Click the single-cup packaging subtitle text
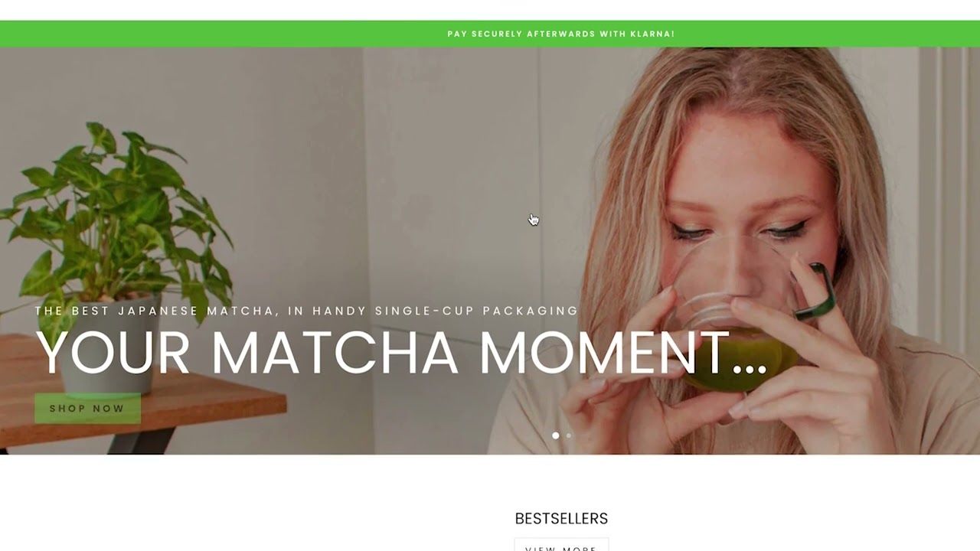 pyautogui.click(x=306, y=311)
